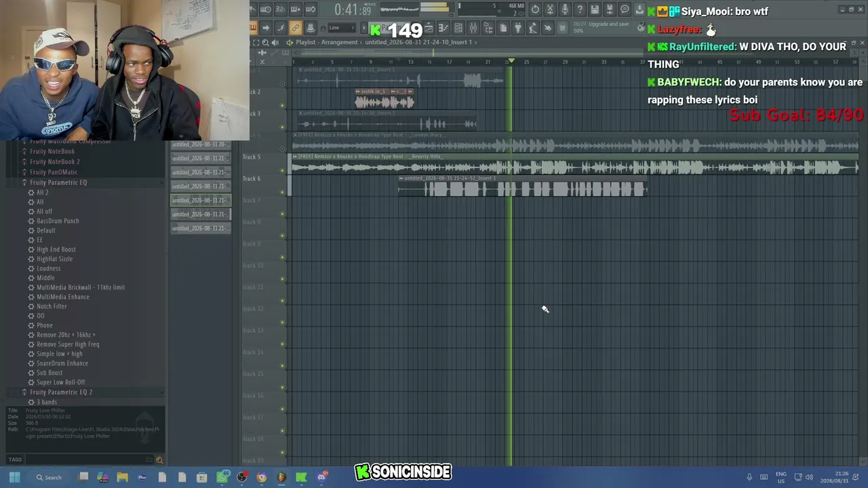Select the Loudness preset
The width and height of the screenshot is (868, 488).
click(49, 268)
